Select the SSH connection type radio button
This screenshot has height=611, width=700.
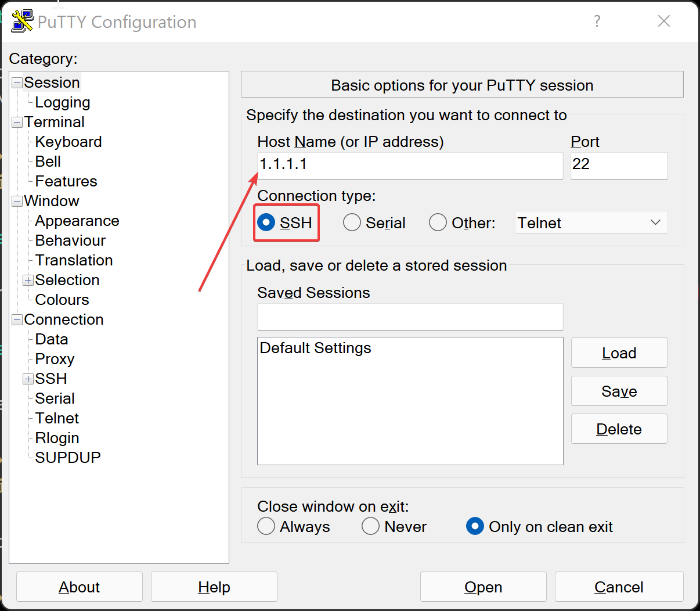(266, 222)
